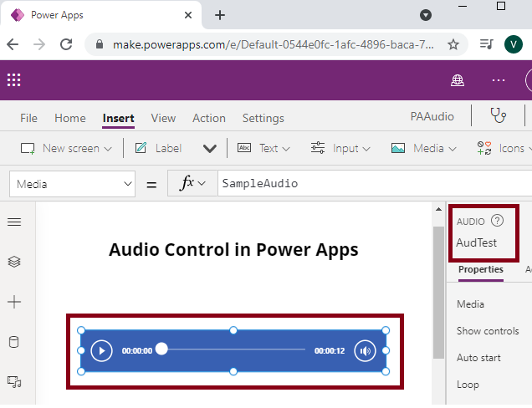Image resolution: width=532 pixels, height=408 pixels.
Task: Switch to the View tab
Action: (163, 118)
